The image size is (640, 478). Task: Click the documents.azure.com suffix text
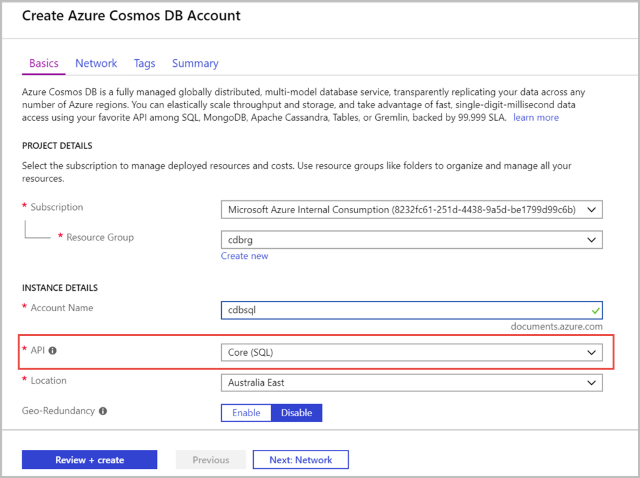556,327
